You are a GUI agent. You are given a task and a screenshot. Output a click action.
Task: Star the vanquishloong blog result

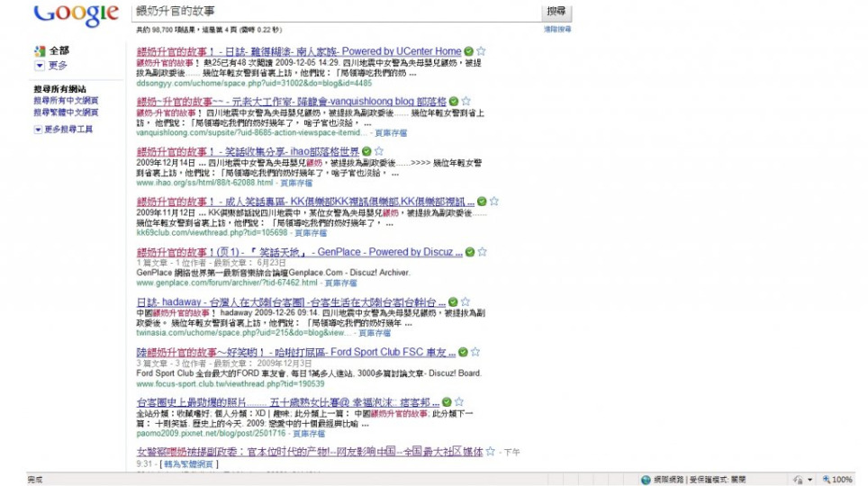click(x=466, y=102)
